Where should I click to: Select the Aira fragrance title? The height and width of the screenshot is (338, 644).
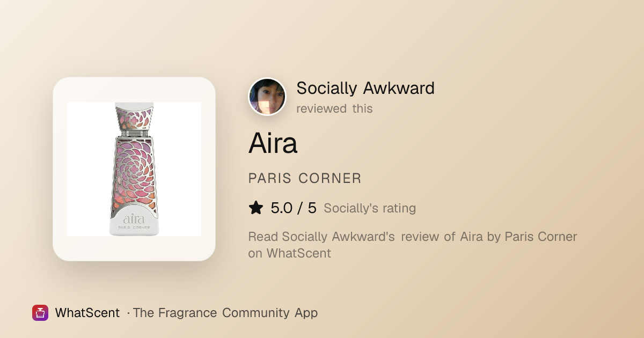coord(273,143)
